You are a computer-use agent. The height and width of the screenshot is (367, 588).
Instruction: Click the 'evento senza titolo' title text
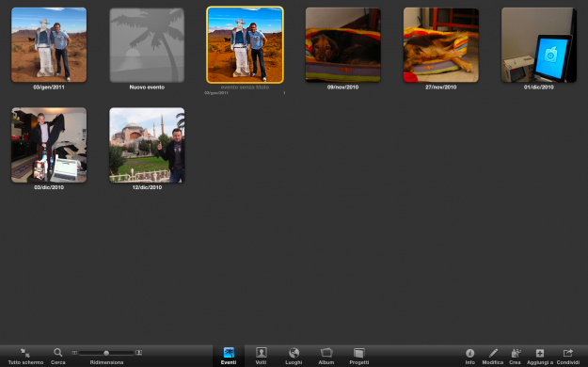[245, 88]
